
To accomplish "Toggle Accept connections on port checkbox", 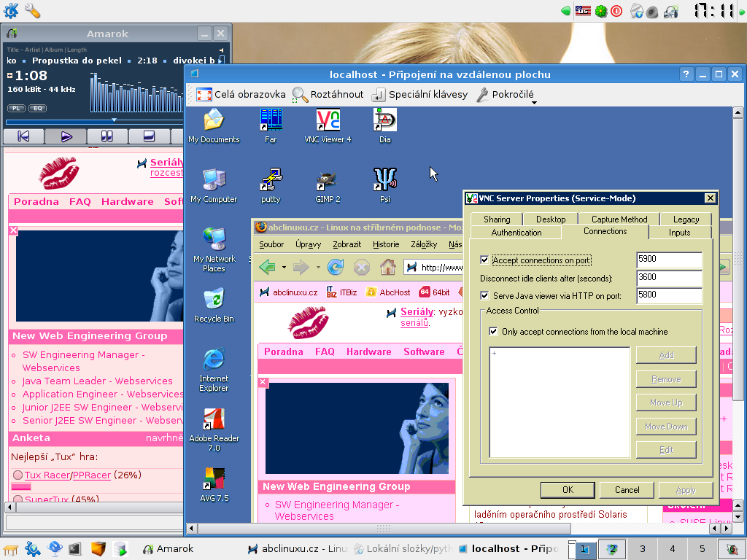I will pyautogui.click(x=484, y=260).
